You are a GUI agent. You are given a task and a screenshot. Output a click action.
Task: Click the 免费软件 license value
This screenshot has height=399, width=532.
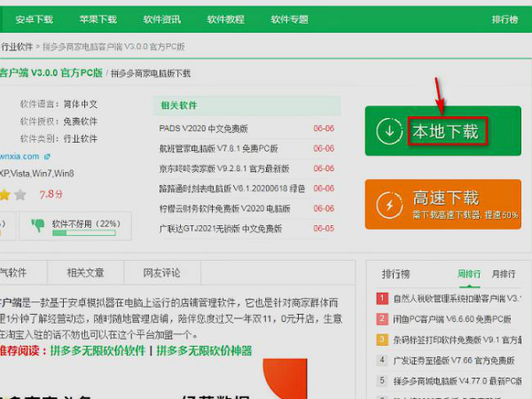tap(81, 121)
